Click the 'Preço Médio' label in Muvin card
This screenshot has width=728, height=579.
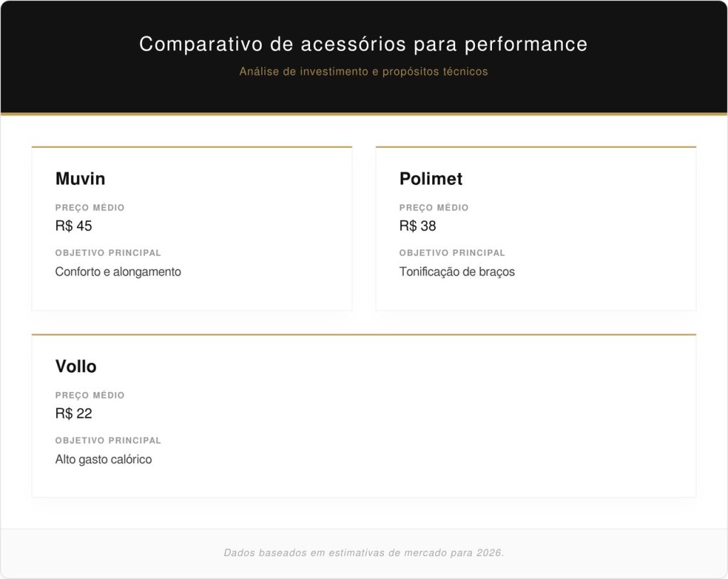click(x=90, y=208)
